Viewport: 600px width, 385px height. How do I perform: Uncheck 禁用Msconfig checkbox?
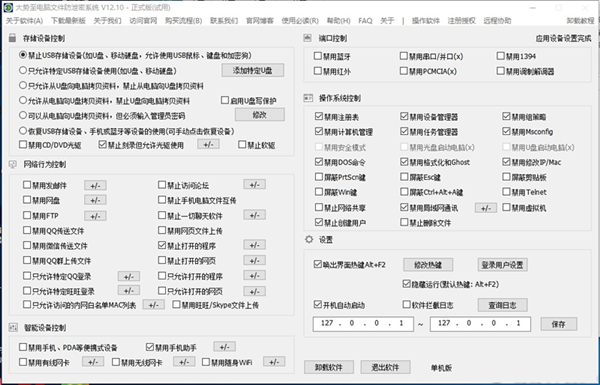tap(506, 131)
